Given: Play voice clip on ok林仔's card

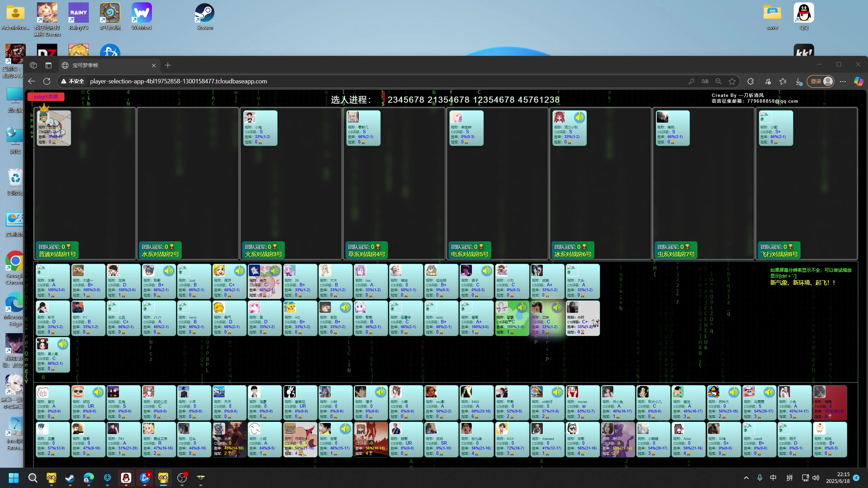Looking at the screenshot, I should (557, 392).
